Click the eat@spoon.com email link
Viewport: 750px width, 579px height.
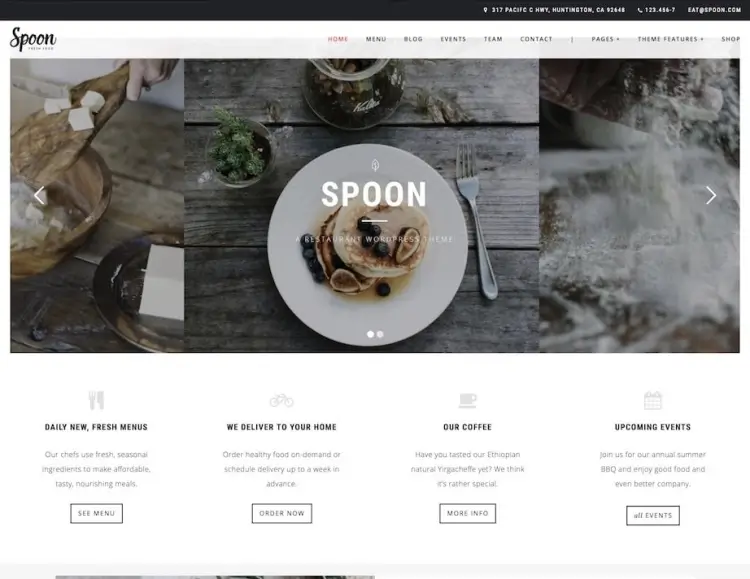click(x=714, y=10)
